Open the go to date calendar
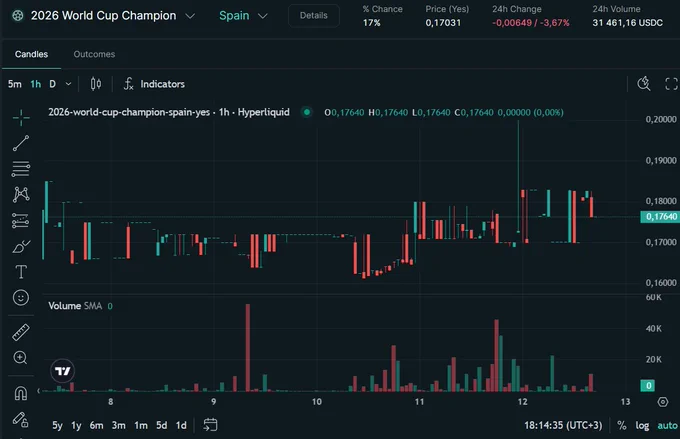 coord(210,425)
